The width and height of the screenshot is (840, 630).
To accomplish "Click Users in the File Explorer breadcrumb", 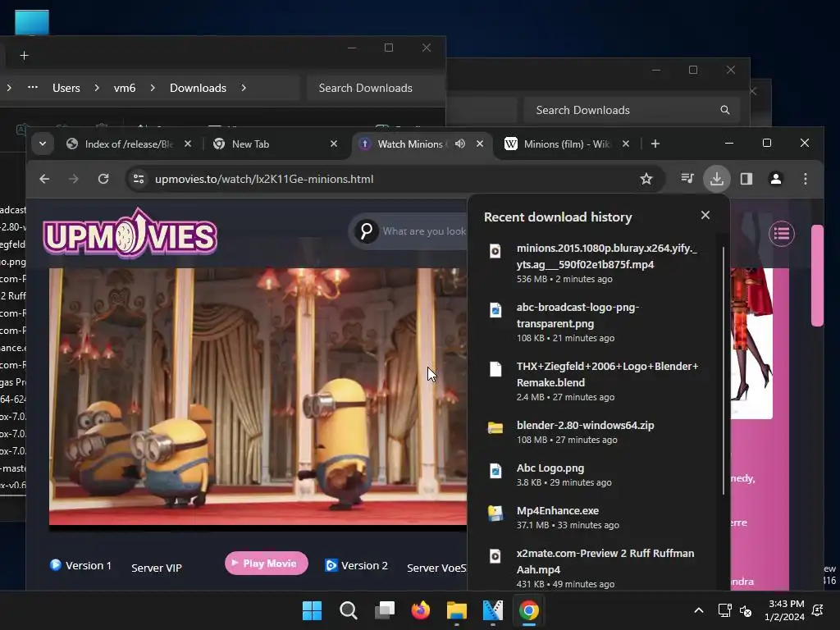I will pyautogui.click(x=66, y=88).
